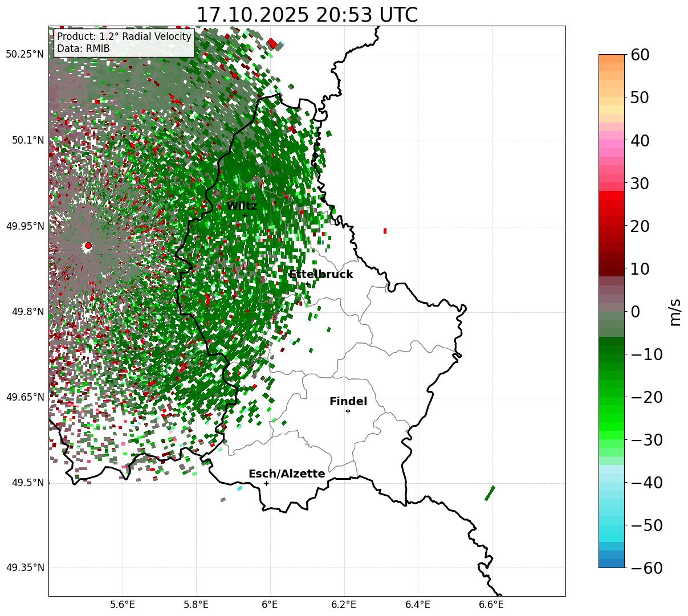
Task: Click the colorbar value −10
Action: click(x=646, y=354)
